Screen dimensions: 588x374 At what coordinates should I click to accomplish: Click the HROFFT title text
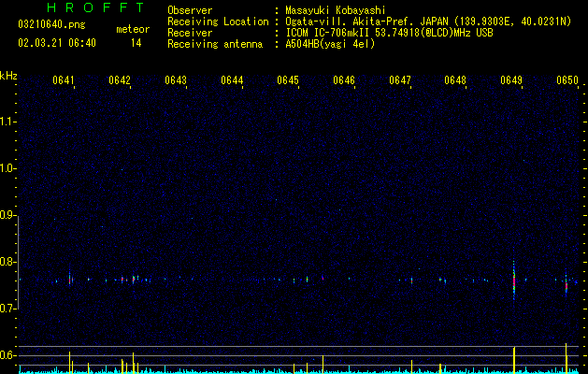click(x=95, y=7)
